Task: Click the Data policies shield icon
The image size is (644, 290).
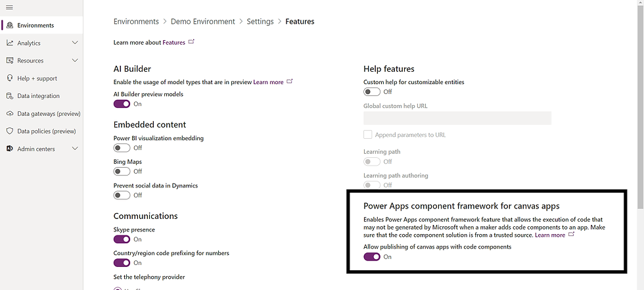Action: [x=10, y=132]
